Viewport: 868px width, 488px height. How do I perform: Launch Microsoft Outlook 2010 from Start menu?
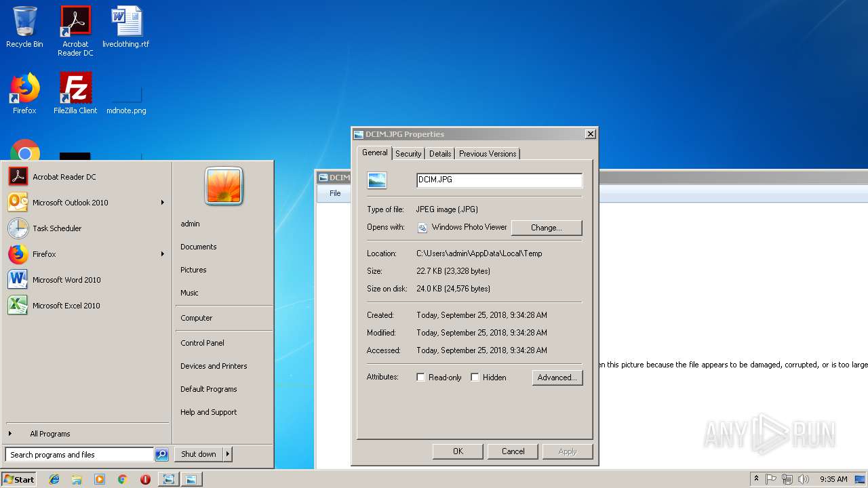click(x=87, y=203)
